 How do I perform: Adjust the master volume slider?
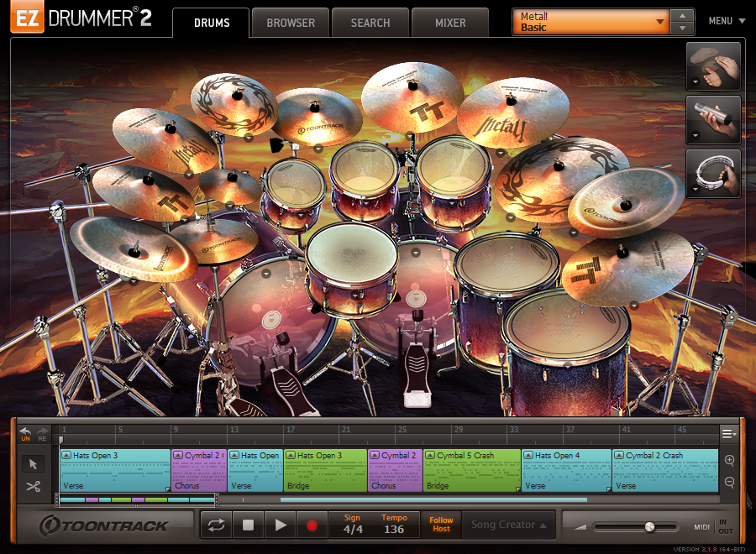point(650,526)
